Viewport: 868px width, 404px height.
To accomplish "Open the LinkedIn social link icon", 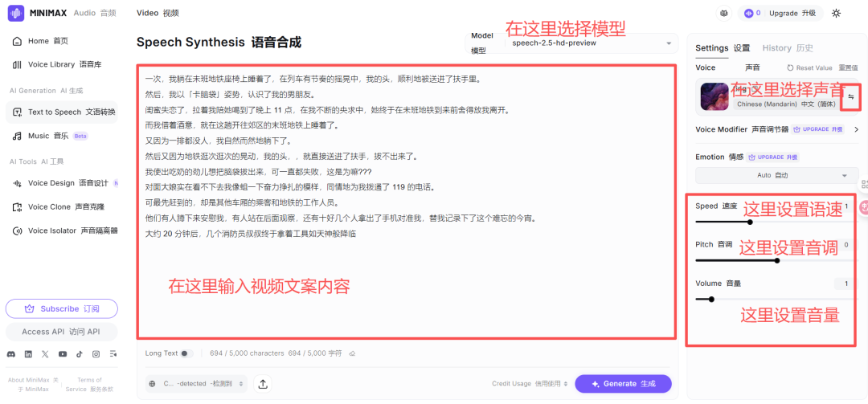I will coord(28,353).
